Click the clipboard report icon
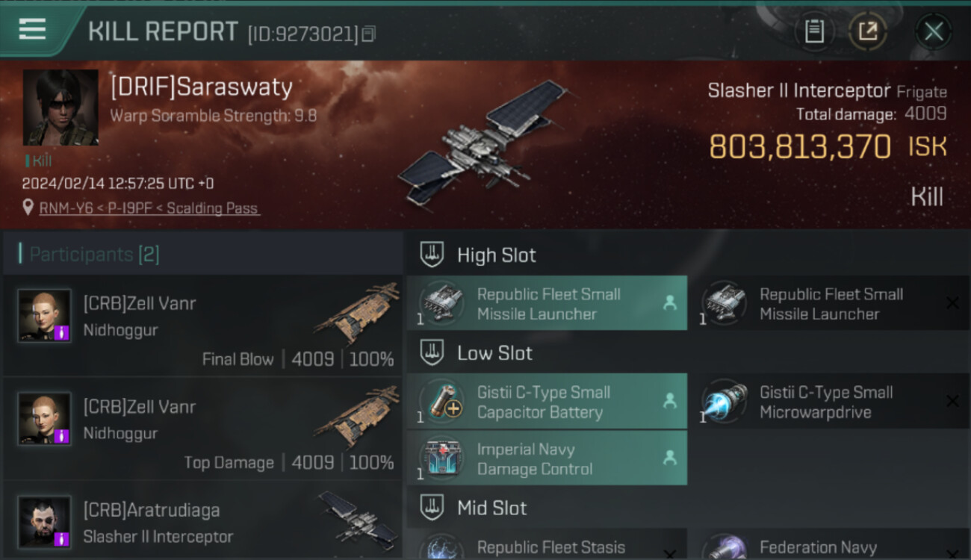This screenshot has width=971, height=560. click(x=814, y=31)
